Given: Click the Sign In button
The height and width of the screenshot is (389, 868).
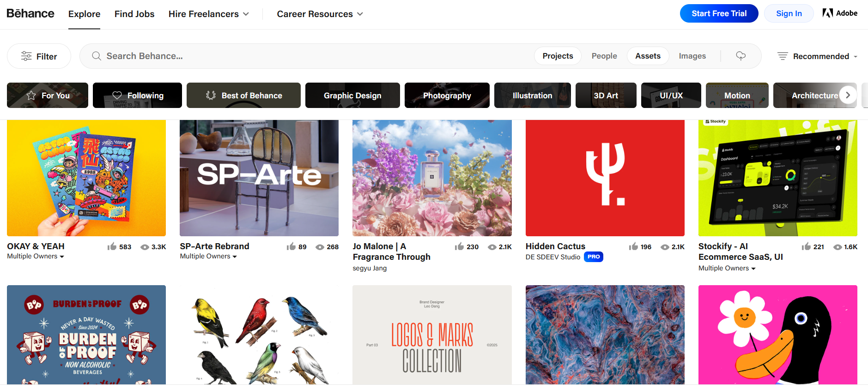Looking at the screenshot, I should pyautogui.click(x=789, y=13).
